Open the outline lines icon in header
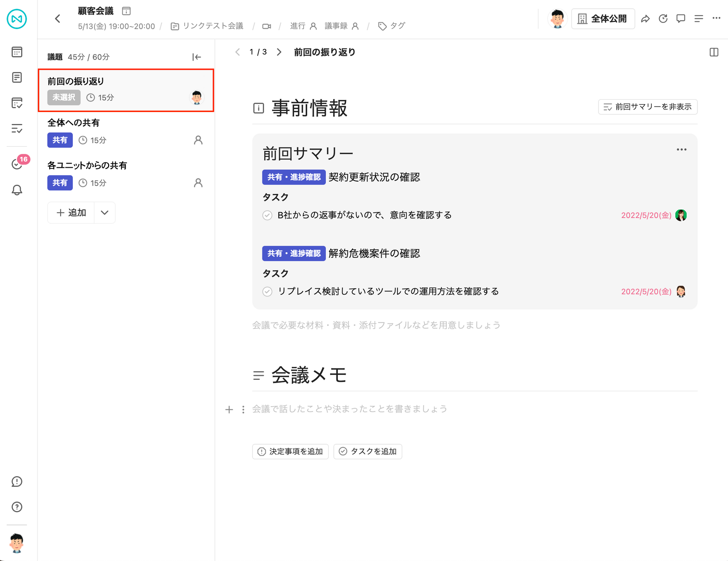728x561 pixels. (x=699, y=19)
